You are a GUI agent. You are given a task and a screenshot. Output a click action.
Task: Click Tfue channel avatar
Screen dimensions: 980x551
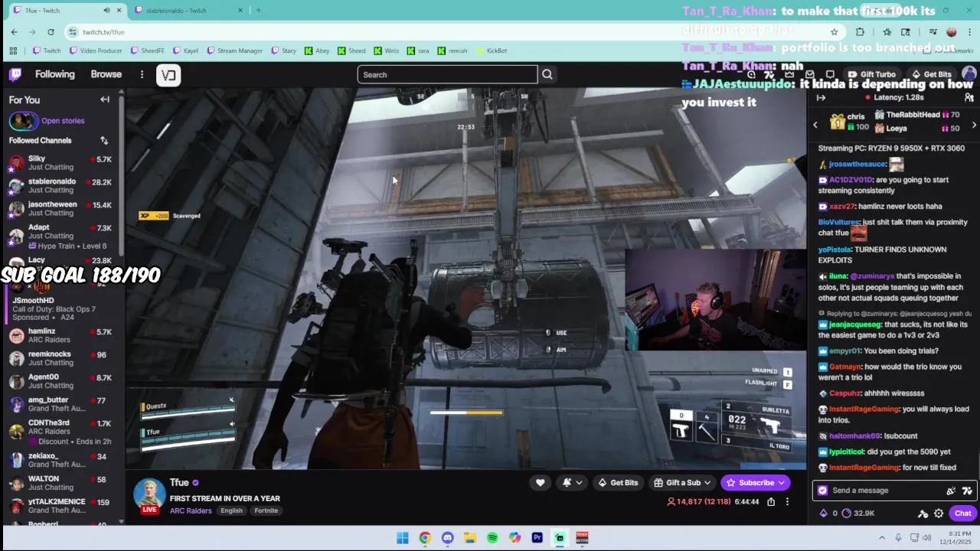point(149,495)
